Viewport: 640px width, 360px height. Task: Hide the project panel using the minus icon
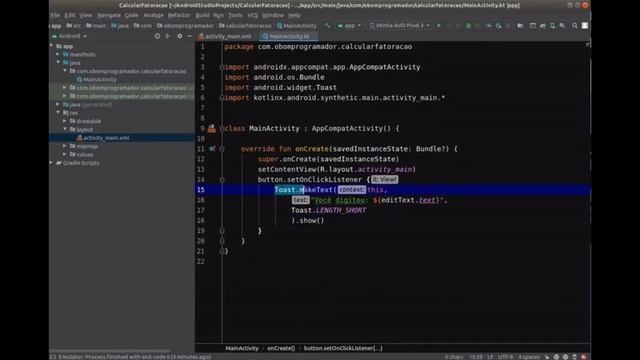tap(189, 36)
